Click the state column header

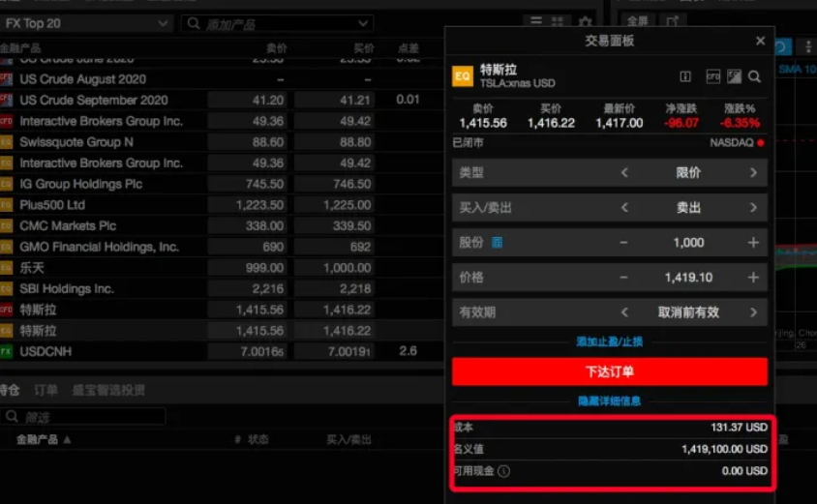pos(257,439)
